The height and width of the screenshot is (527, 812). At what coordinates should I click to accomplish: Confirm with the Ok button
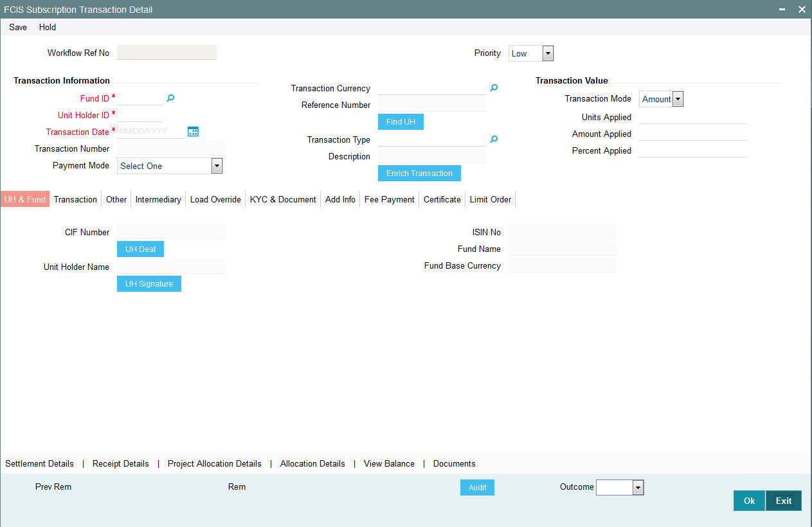[749, 501]
